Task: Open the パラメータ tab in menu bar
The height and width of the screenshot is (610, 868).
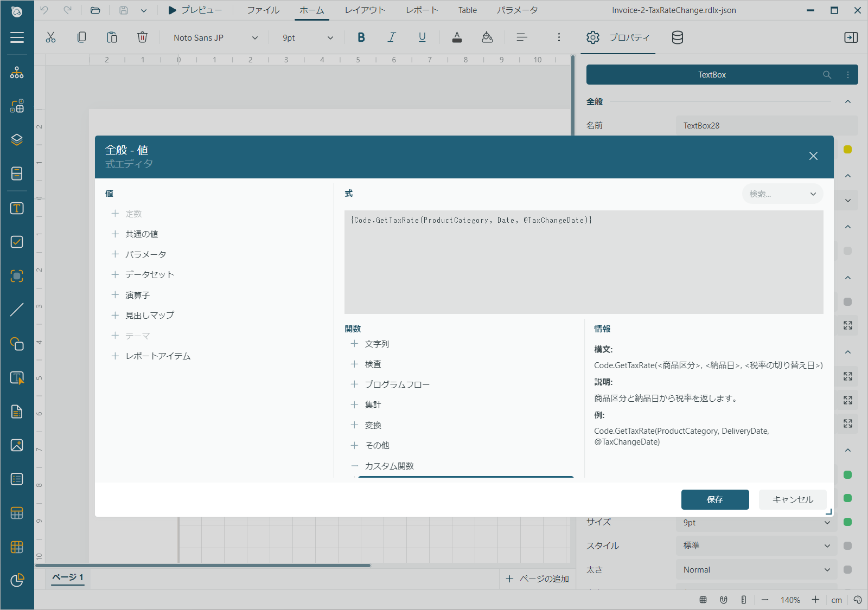Action: click(x=517, y=10)
